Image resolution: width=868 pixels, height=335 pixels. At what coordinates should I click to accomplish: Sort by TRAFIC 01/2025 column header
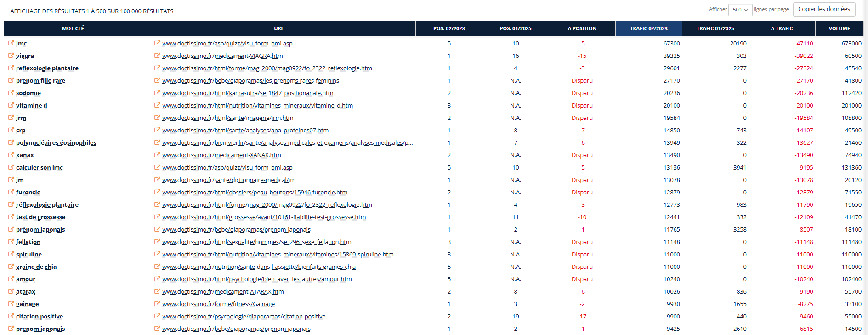coord(715,28)
